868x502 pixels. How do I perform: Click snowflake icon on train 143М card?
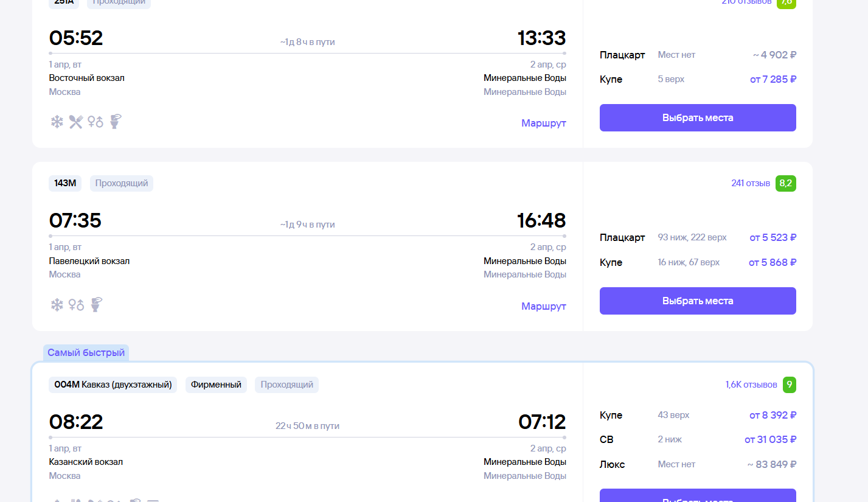pos(57,305)
